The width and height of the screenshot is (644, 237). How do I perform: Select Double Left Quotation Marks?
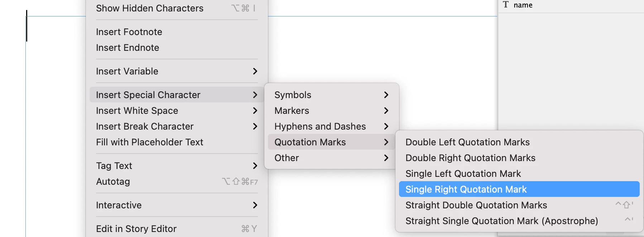(x=467, y=142)
